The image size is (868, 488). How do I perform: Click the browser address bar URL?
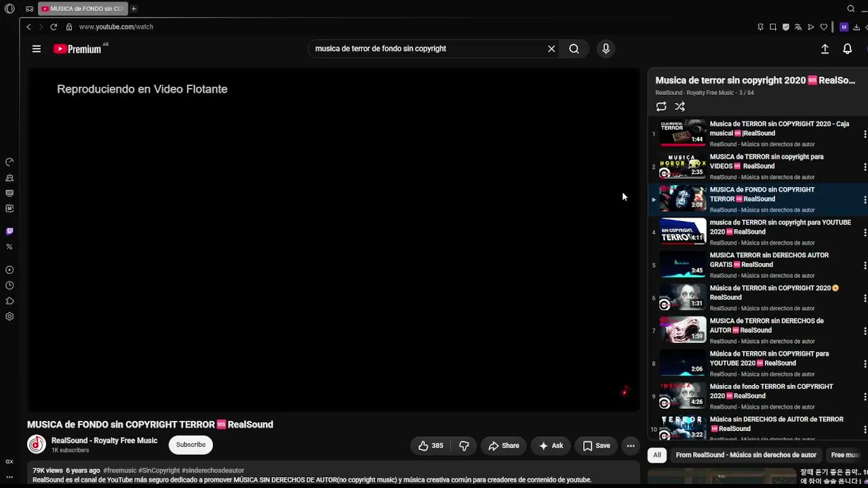click(116, 27)
